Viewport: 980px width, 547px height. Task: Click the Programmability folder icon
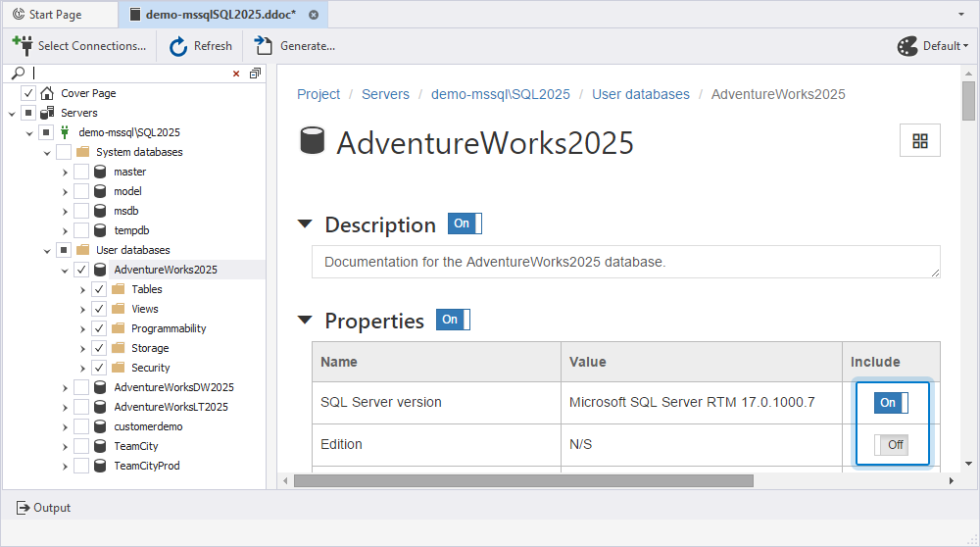tap(119, 328)
